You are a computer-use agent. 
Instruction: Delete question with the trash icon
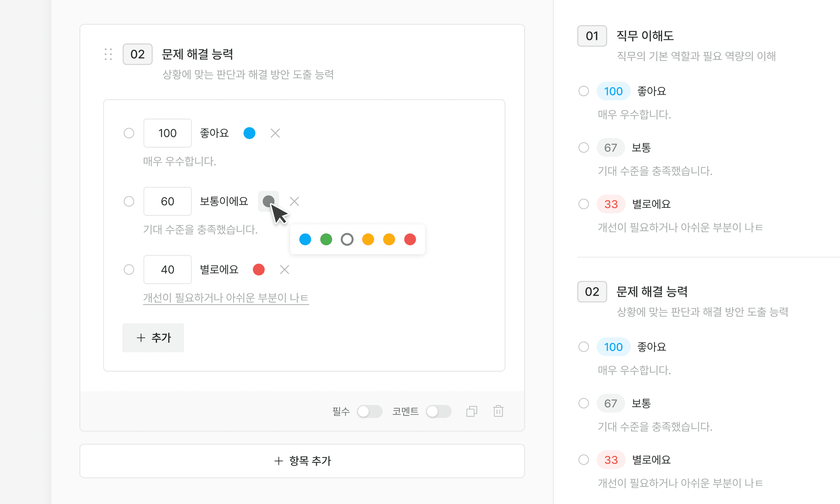[498, 411]
